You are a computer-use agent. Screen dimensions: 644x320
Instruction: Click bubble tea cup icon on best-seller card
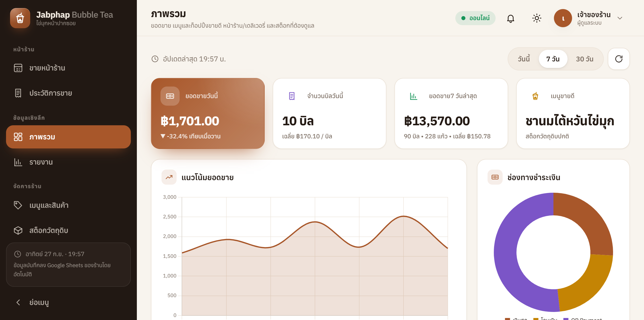(535, 96)
